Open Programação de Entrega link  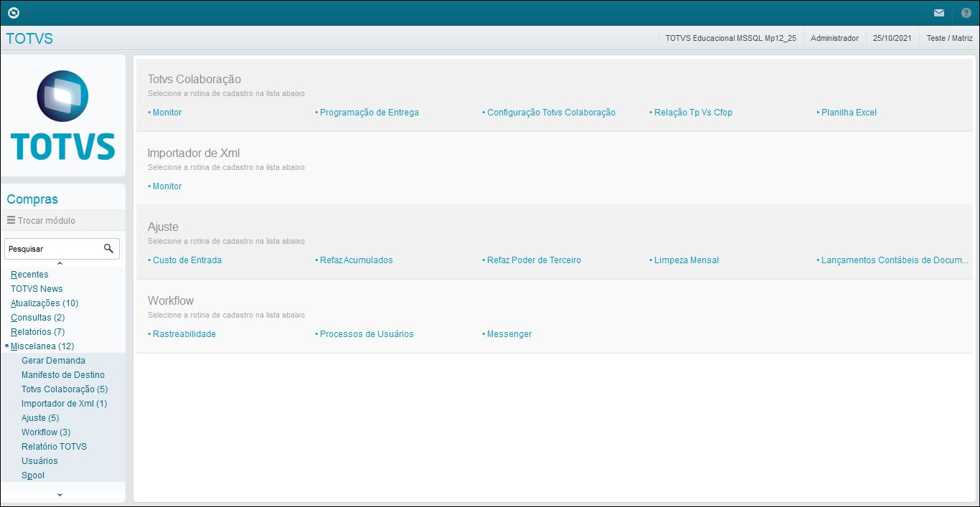coord(369,113)
